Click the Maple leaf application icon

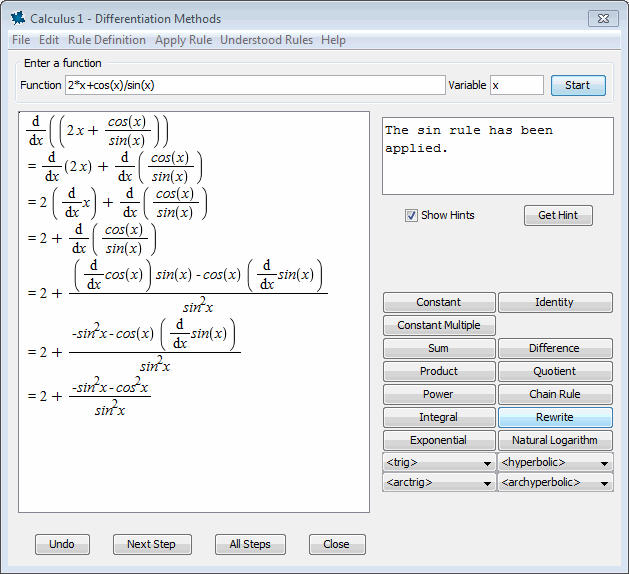(x=17, y=18)
